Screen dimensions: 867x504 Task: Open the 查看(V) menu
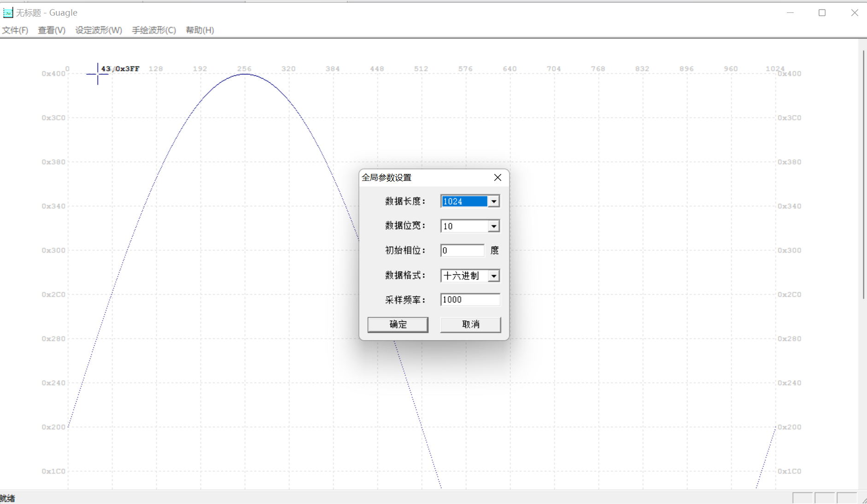pos(52,30)
